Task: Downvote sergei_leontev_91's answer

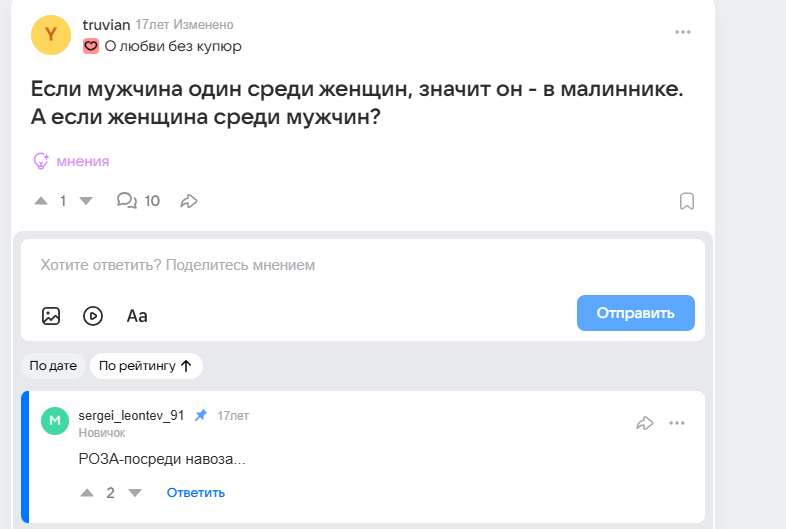Action: point(136,493)
